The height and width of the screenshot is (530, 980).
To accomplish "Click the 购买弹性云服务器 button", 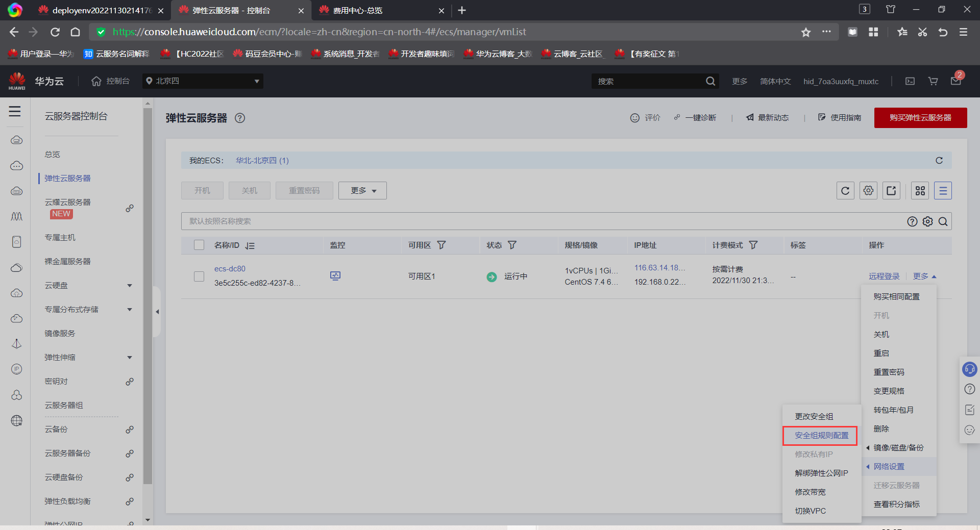I will [920, 118].
